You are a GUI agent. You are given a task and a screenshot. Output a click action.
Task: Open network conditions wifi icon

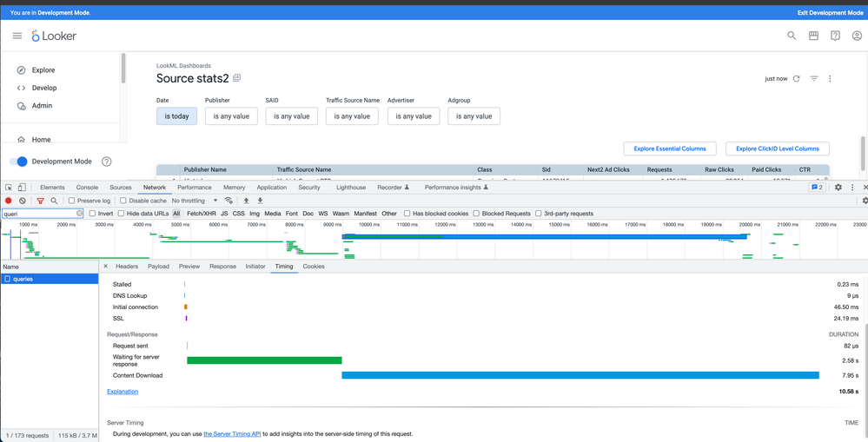228,201
